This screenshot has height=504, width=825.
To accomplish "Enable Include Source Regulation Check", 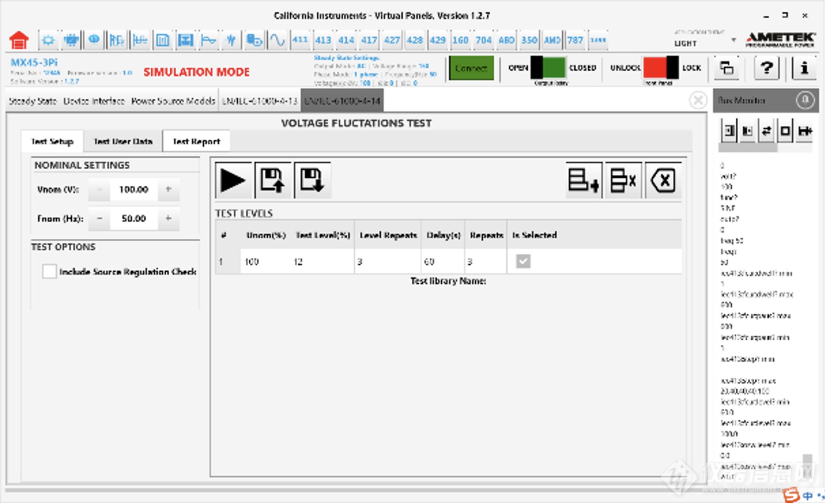I will click(x=49, y=271).
